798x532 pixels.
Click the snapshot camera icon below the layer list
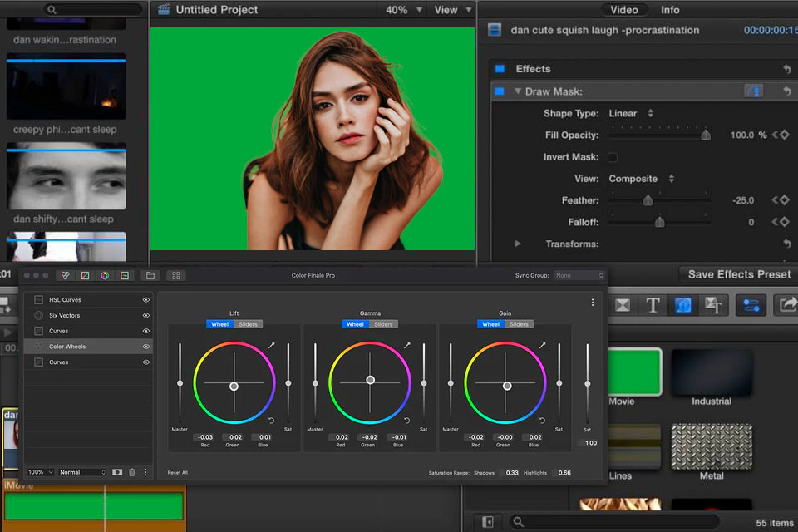point(117,472)
